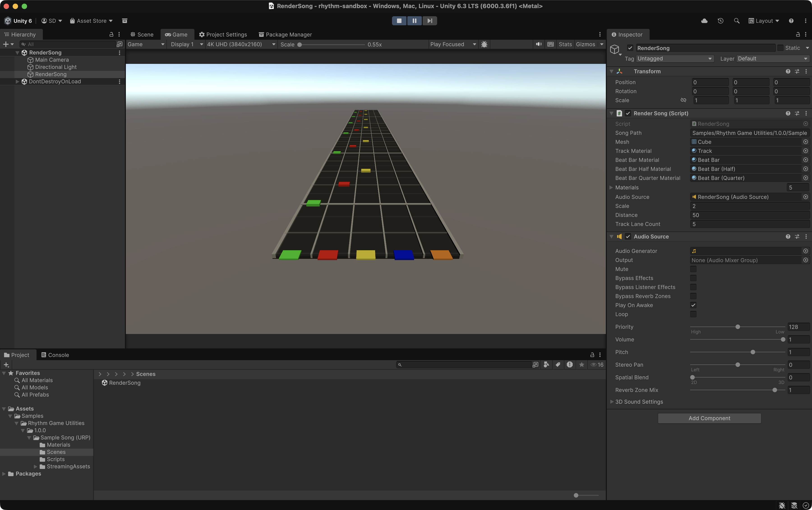Click the Step frame button

click(x=429, y=21)
